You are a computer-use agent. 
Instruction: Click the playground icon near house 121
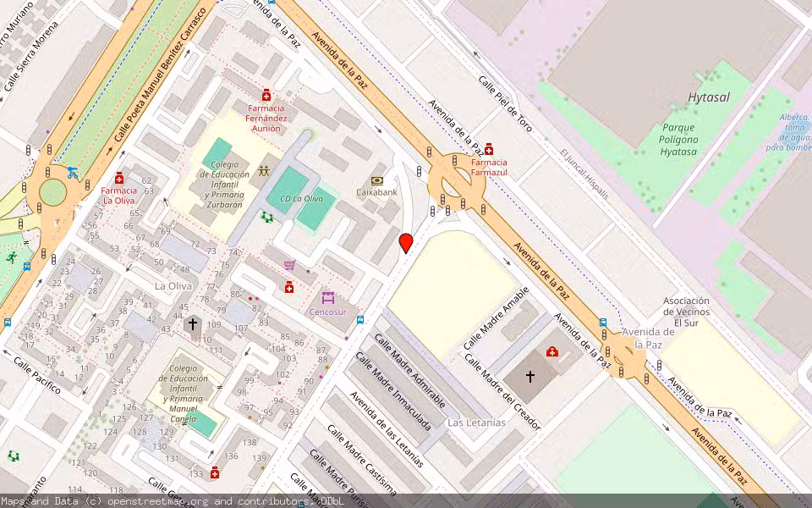[x=14, y=456]
